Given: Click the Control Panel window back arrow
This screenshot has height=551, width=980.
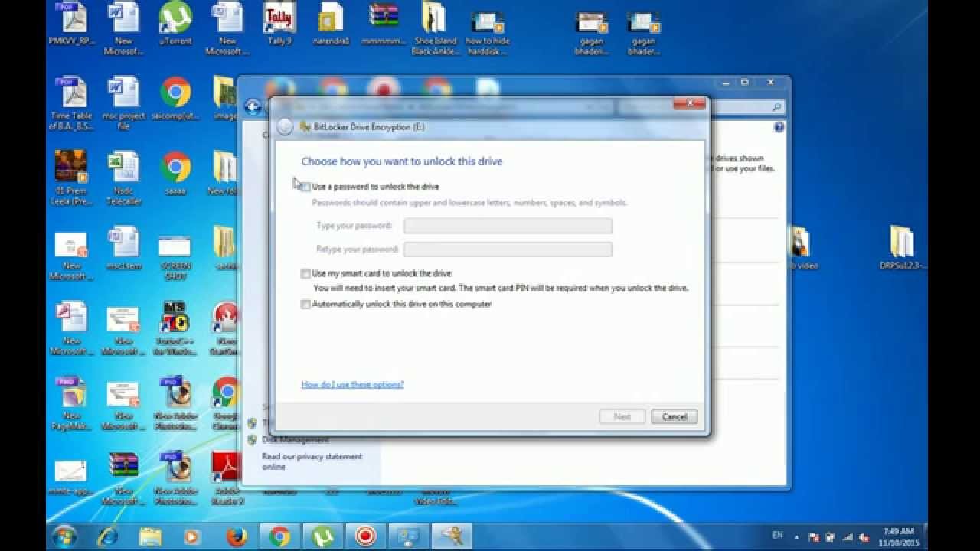Looking at the screenshot, I should 253,107.
